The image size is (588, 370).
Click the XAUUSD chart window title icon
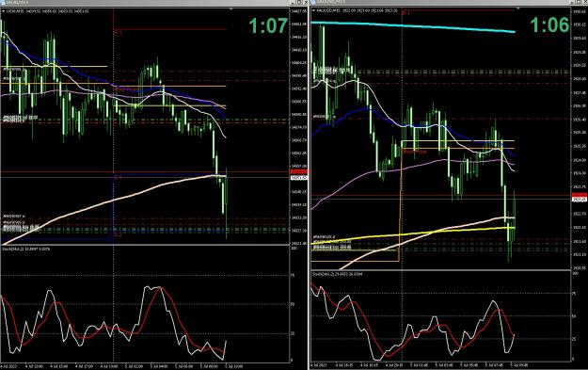(x=312, y=2)
